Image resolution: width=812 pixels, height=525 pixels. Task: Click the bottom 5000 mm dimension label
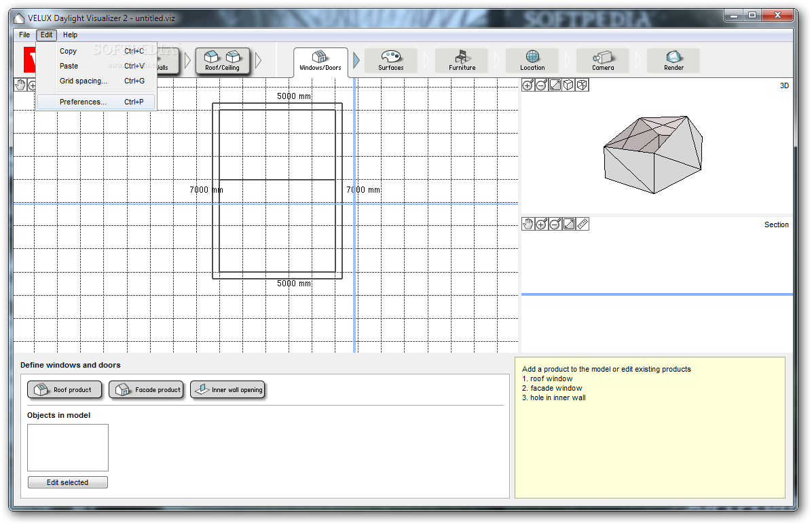pyautogui.click(x=294, y=284)
